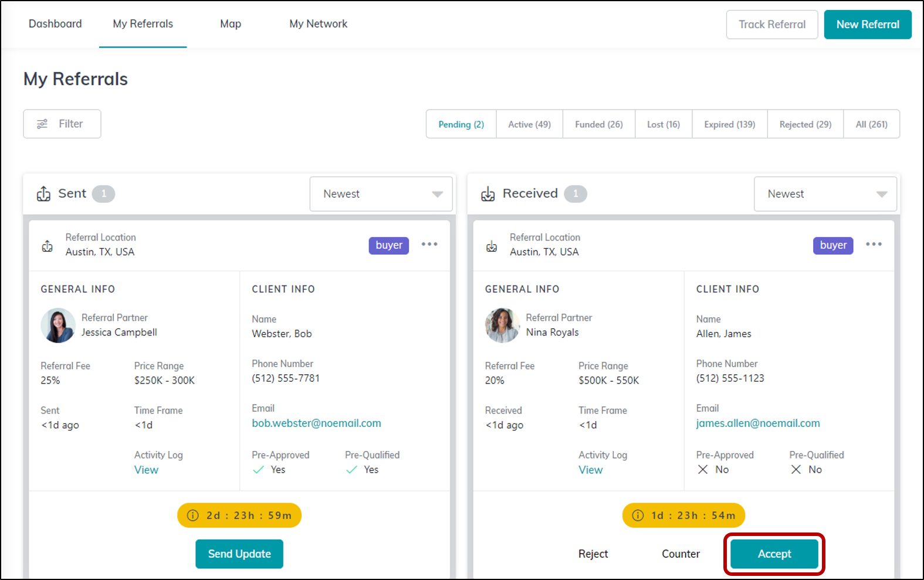The width and height of the screenshot is (924, 580).
Task: Click price range $500K - 550K
Action: point(609,381)
